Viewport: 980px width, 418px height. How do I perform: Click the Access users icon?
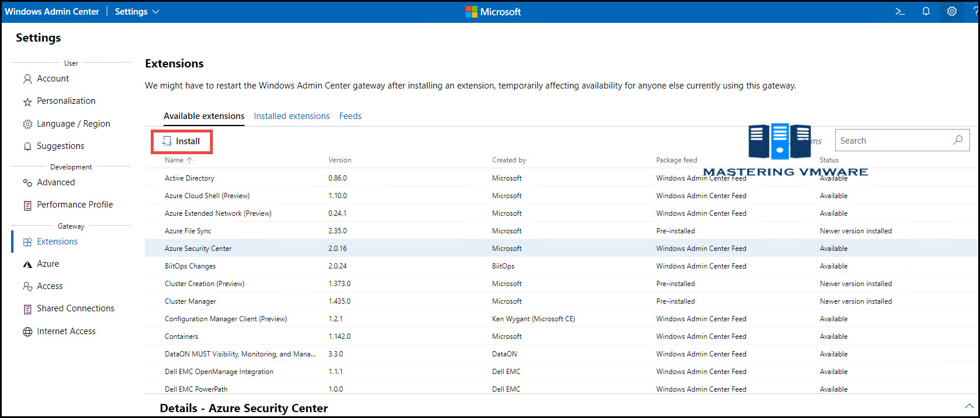28,287
